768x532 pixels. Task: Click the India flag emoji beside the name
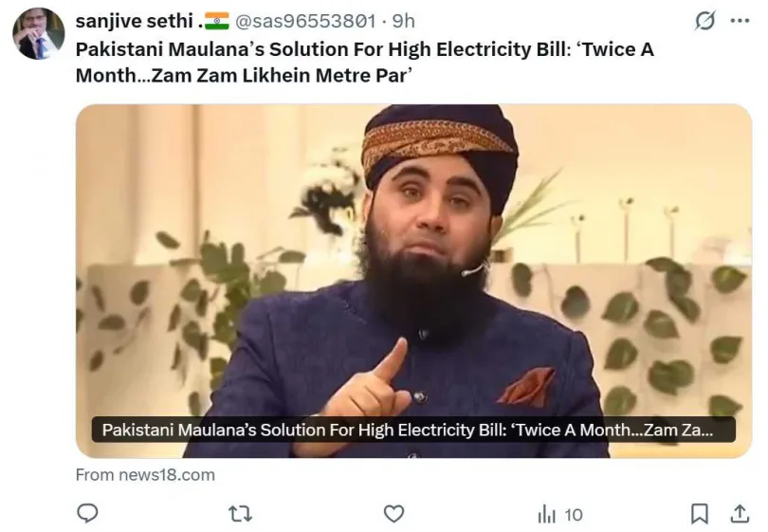pos(216,21)
